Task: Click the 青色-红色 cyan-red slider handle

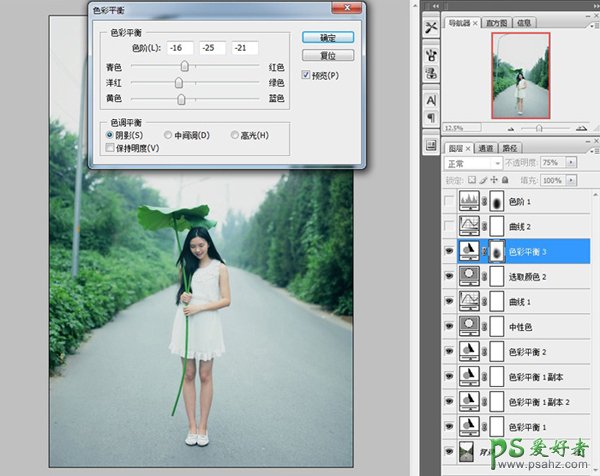Action: point(181,67)
